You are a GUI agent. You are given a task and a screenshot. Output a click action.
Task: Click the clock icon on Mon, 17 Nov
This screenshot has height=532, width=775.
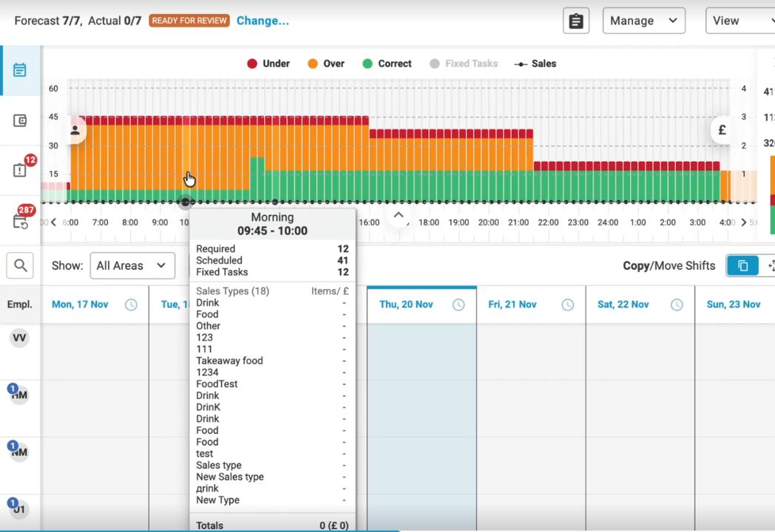tap(131, 305)
